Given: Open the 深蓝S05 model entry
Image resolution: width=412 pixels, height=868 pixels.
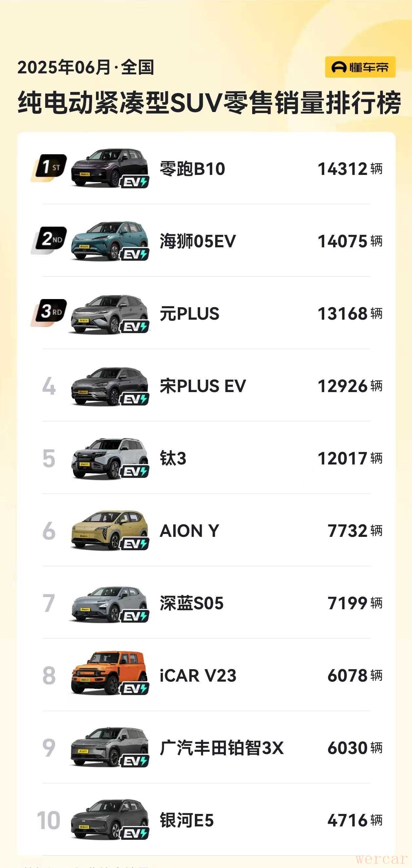Looking at the screenshot, I should (x=191, y=603).
